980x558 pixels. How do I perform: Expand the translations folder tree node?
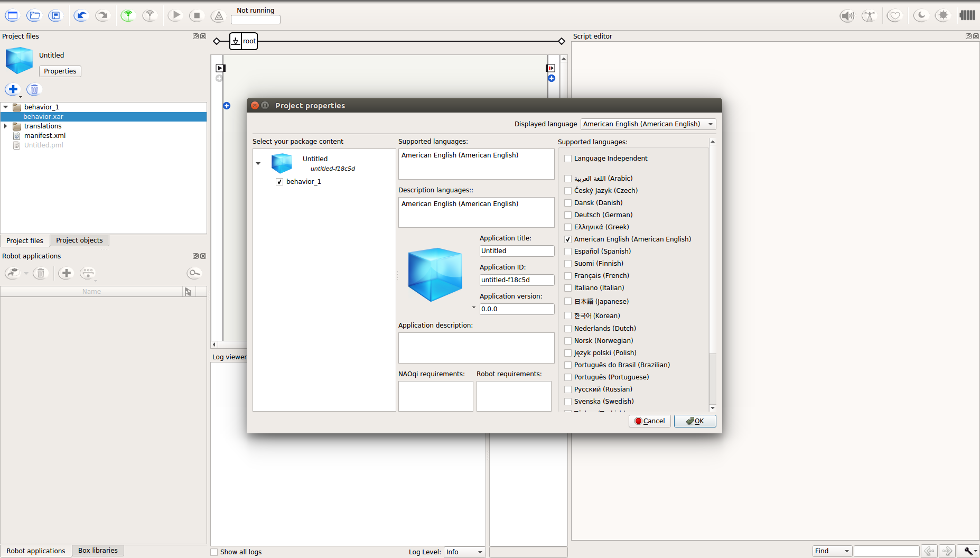(6, 126)
